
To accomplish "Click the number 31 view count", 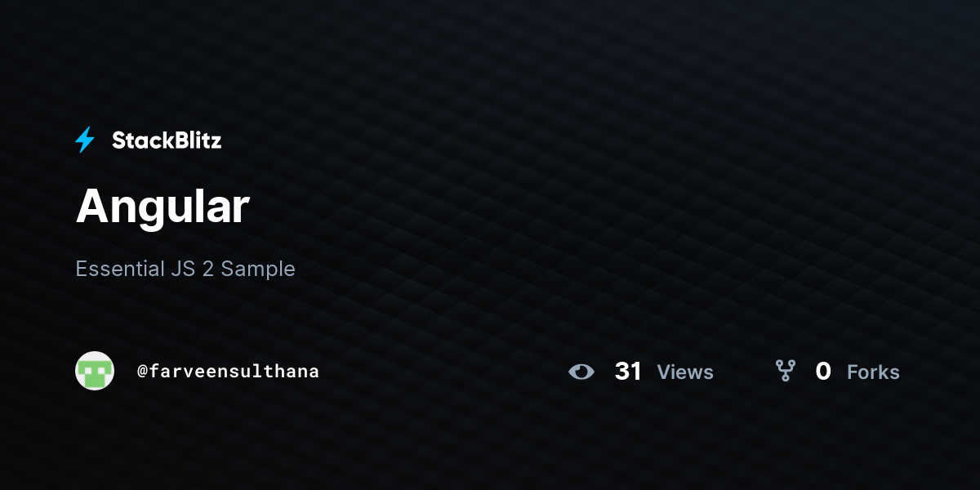I will tap(628, 372).
